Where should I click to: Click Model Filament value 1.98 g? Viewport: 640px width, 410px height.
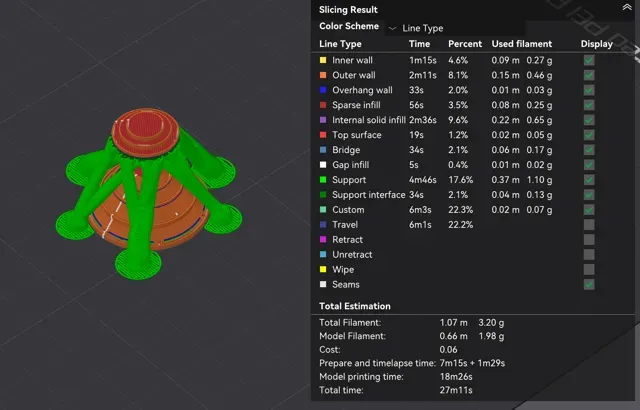click(491, 336)
